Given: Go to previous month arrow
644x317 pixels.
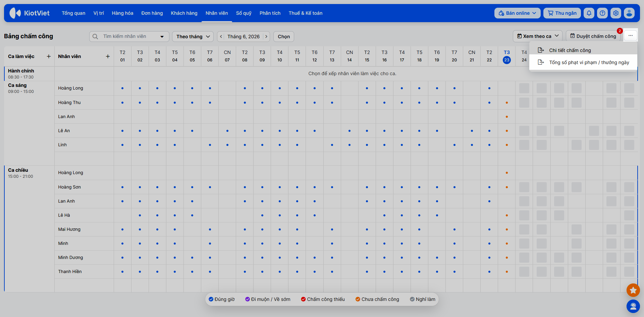Looking at the screenshot, I should (x=221, y=37).
